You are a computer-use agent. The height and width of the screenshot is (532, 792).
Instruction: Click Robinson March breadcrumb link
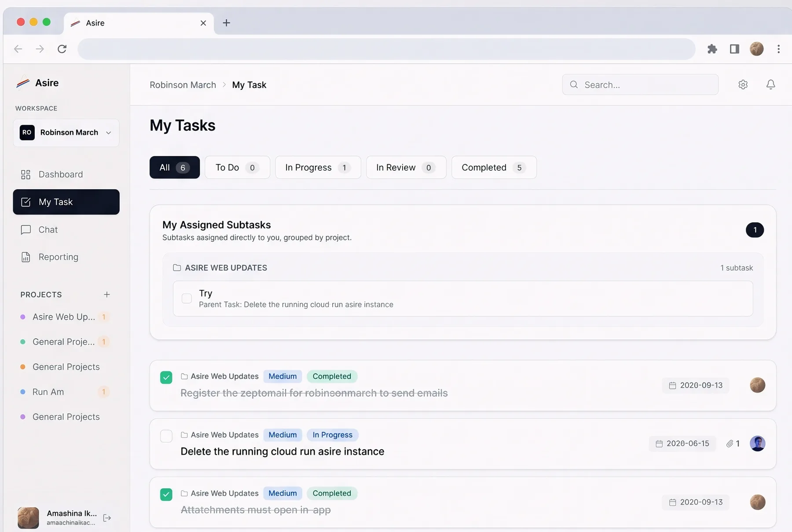pyautogui.click(x=183, y=85)
